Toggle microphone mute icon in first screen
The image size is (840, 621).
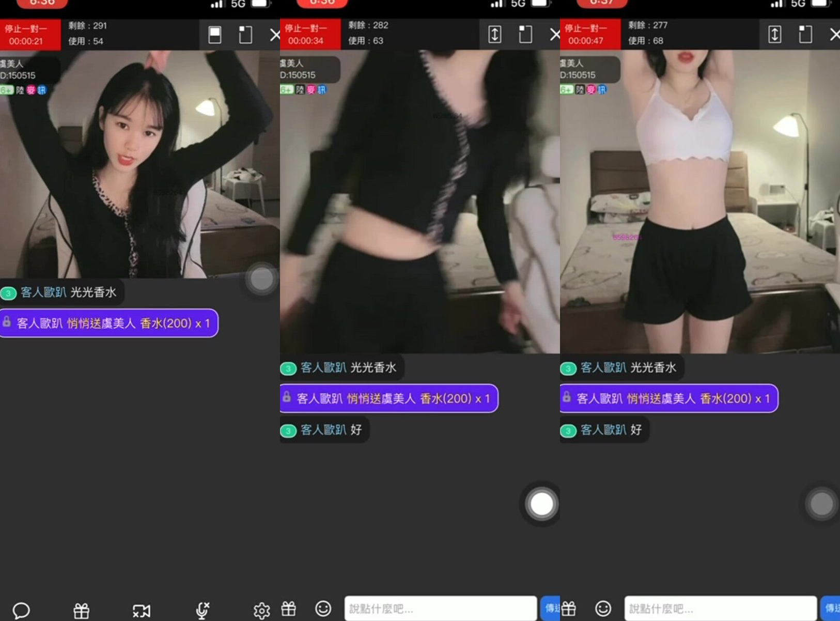tap(202, 611)
